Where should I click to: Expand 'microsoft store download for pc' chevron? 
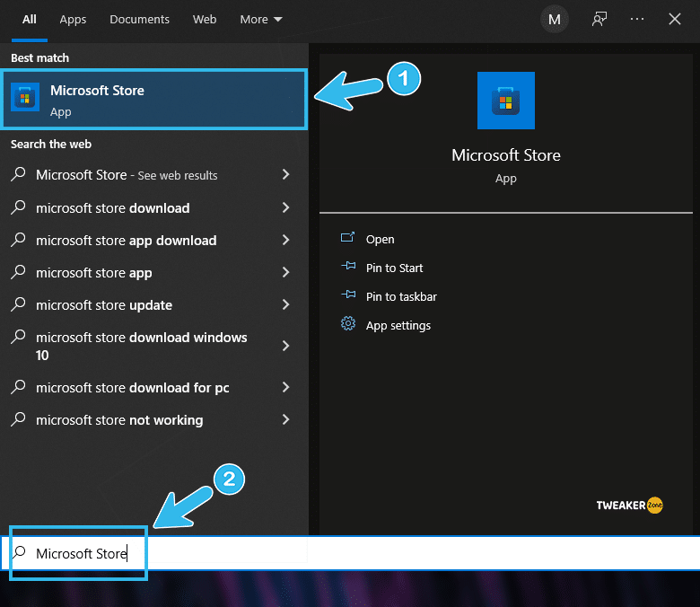pyautogui.click(x=286, y=387)
